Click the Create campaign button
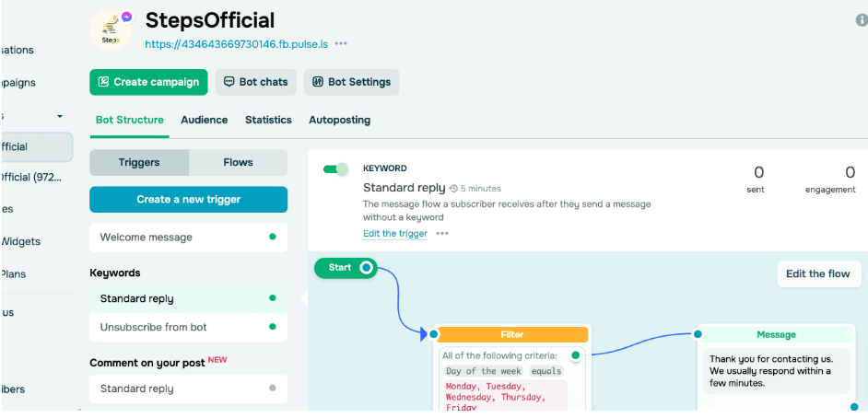This screenshot has height=418, width=868. (x=148, y=82)
